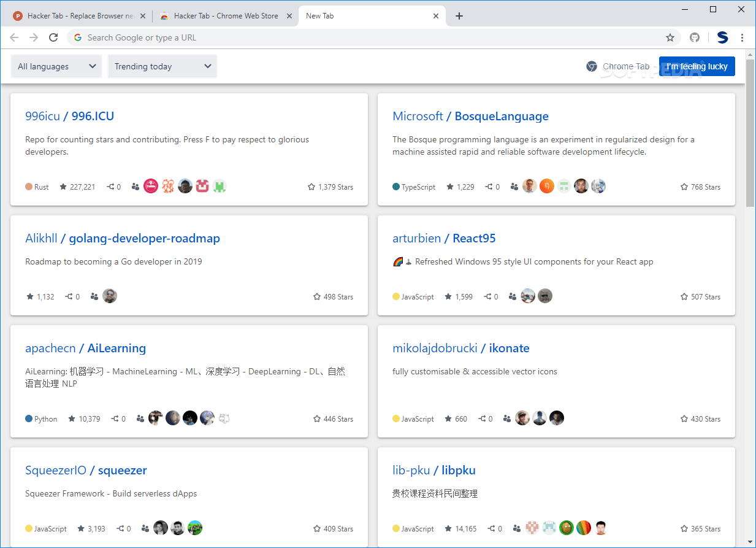The image size is (756, 548).
Task: Open Chrome's three-dot customize menu
Action: point(743,37)
